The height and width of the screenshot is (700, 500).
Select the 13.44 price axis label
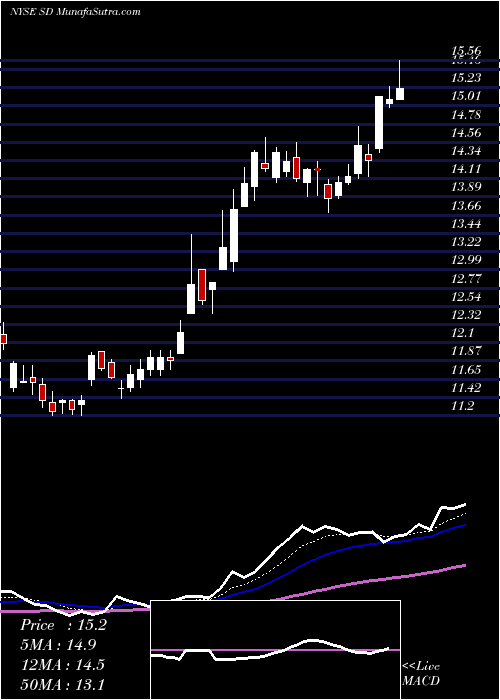click(x=466, y=224)
